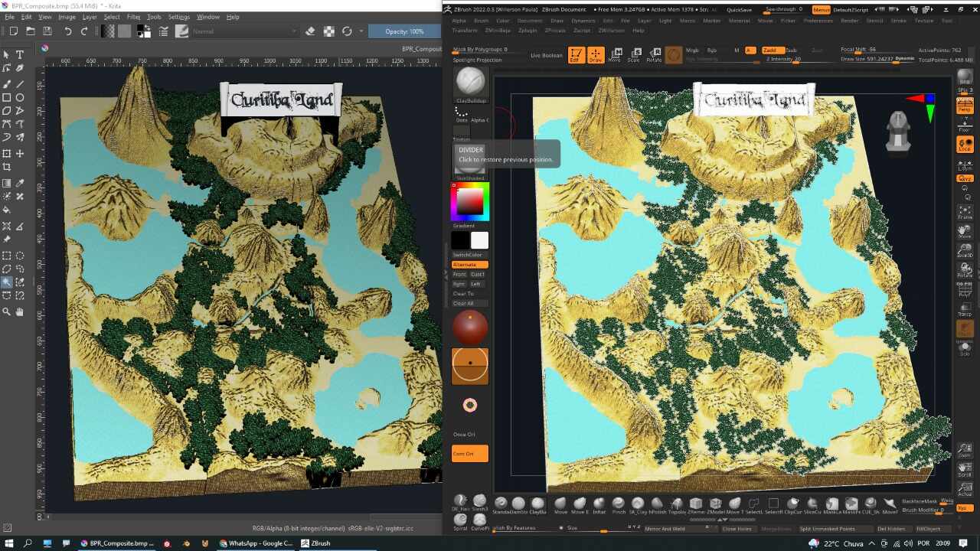Toggle the Zadd mode button
Viewport: 980px width, 551px height.
point(773,50)
